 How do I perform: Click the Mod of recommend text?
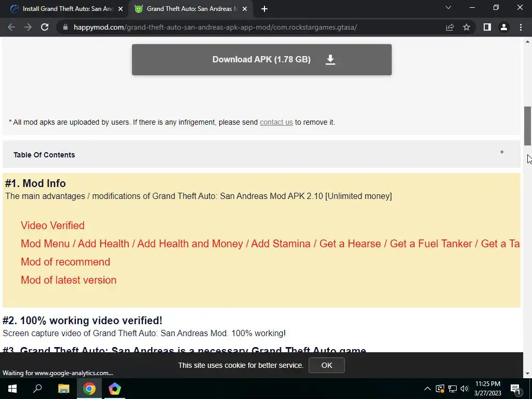coord(65,262)
